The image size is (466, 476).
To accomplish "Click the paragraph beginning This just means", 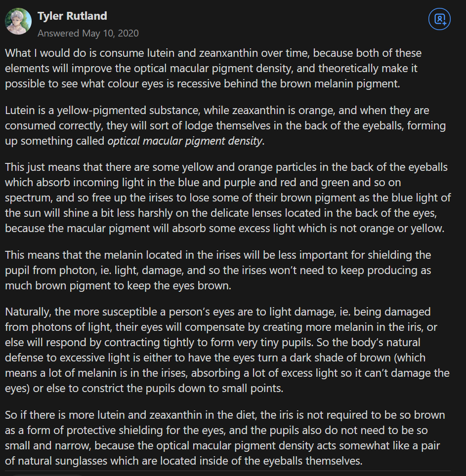I will (228, 198).
